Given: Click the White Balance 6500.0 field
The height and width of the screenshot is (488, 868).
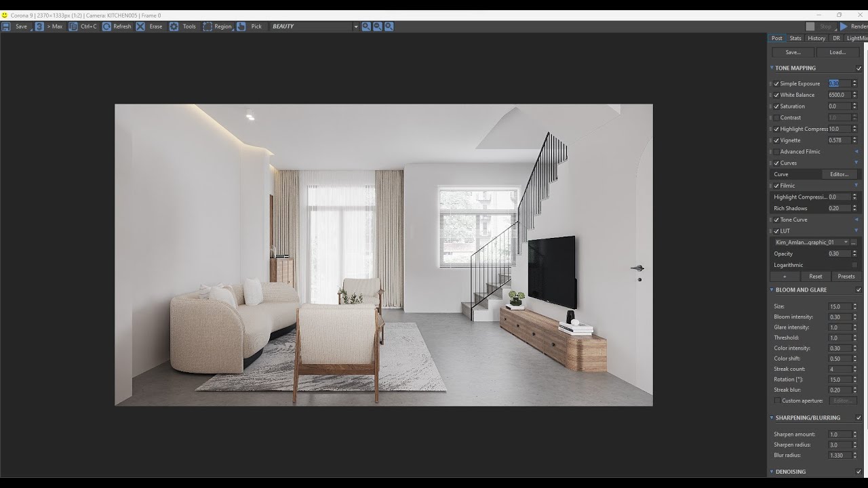Looking at the screenshot, I should click(x=840, y=95).
